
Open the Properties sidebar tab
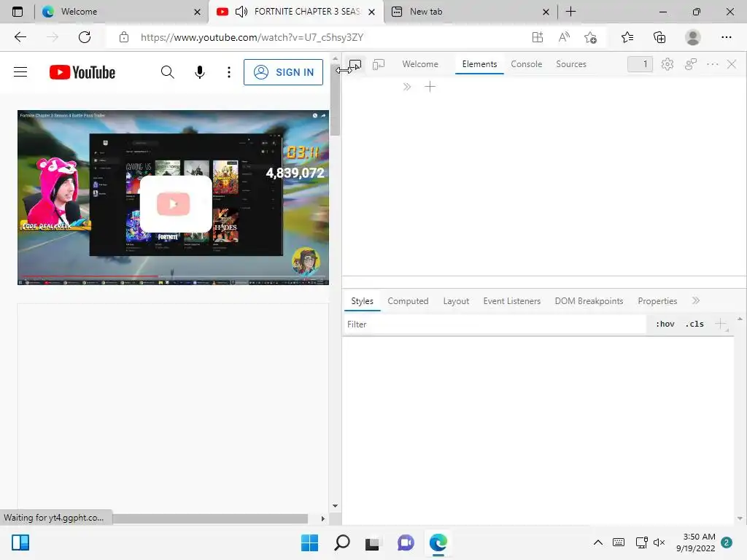click(657, 301)
